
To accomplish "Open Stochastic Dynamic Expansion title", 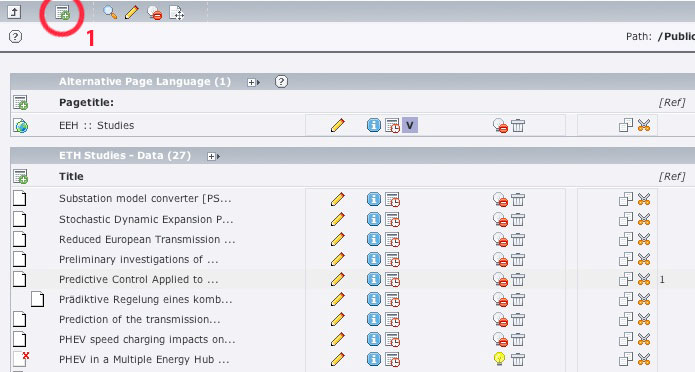I will (x=146, y=219).
